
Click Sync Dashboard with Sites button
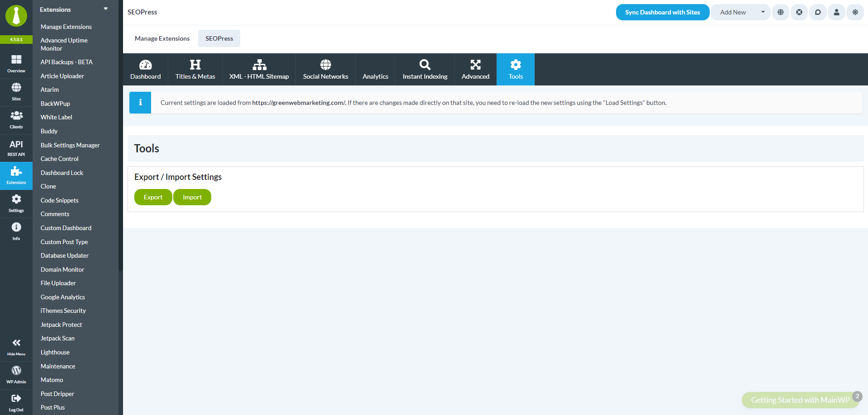663,12
